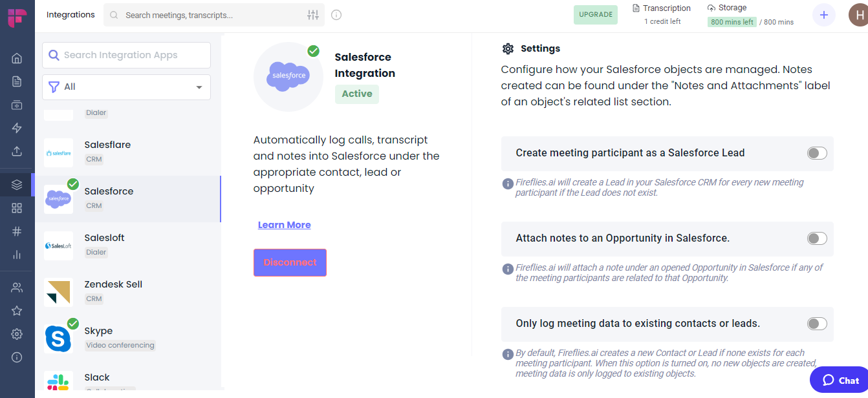View the Analytics bar-chart sidebar icon
Viewport: 868px width, 398px height.
[x=17, y=254]
